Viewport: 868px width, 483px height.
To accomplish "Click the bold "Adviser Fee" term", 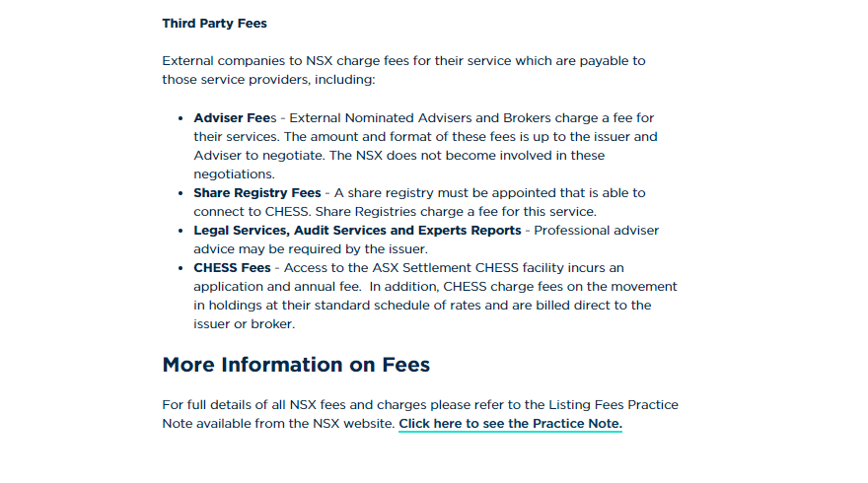I will tap(231, 118).
